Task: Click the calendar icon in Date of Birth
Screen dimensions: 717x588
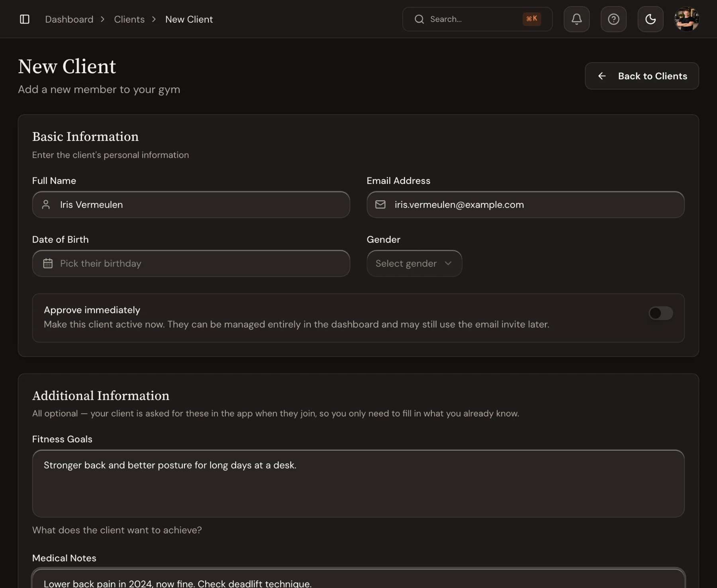Action: [x=48, y=264]
